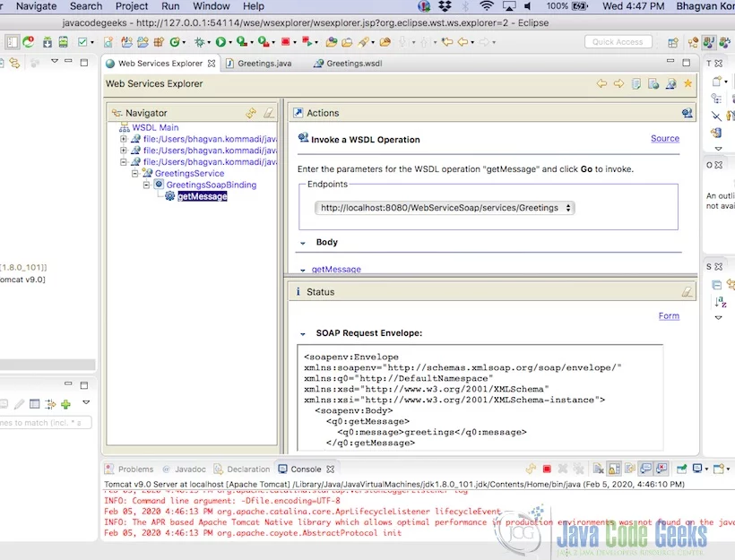Switch to the Declaration tab
The height and width of the screenshot is (560, 735).
click(242, 470)
